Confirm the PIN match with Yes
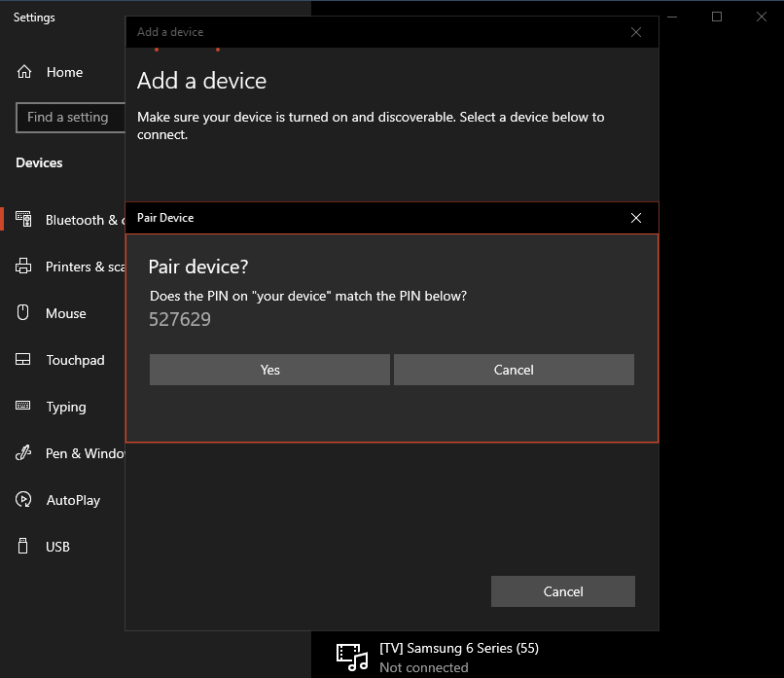This screenshot has width=784, height=678. [269, 370]
